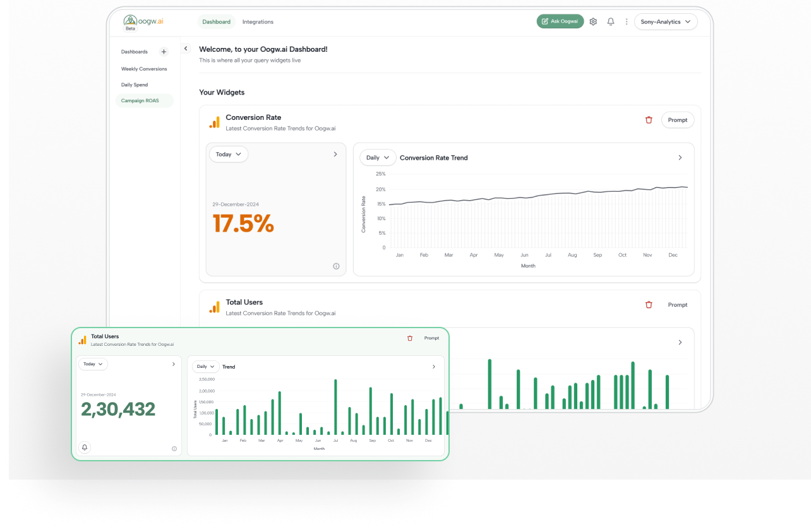Open the settings gear icon
811x532 pixels.
[x=593, y=21]
